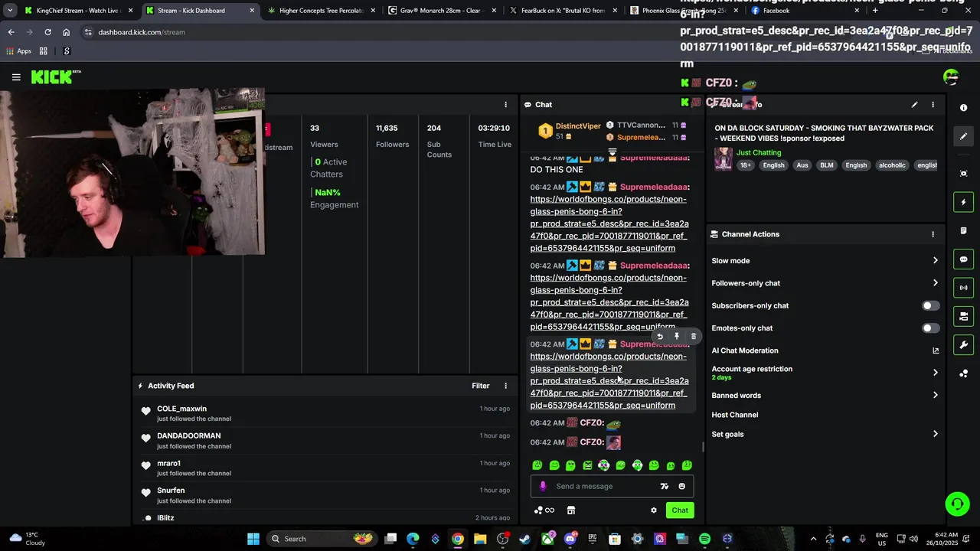Expand Slow mode settings
This screenshot has width=980, height=551.
tap(825, 261)
